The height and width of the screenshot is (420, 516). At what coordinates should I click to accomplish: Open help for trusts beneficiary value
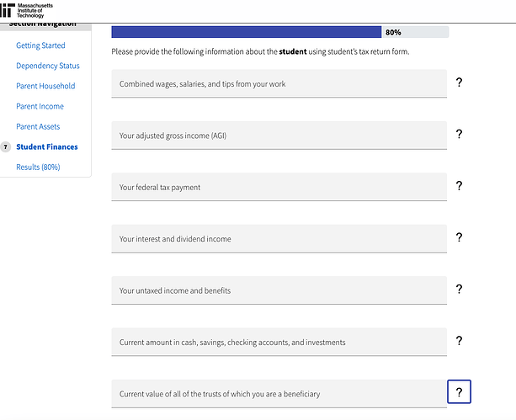459,392
